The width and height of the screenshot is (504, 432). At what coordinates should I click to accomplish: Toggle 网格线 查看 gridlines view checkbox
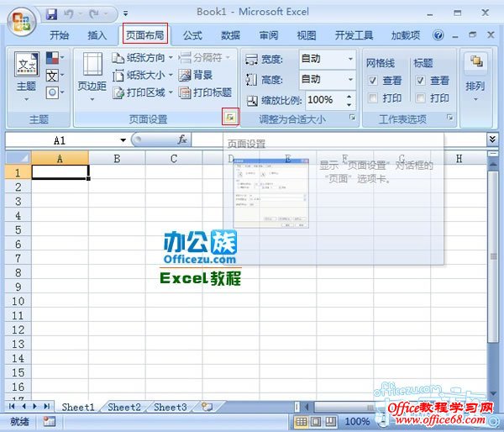(x=372, y=81)
